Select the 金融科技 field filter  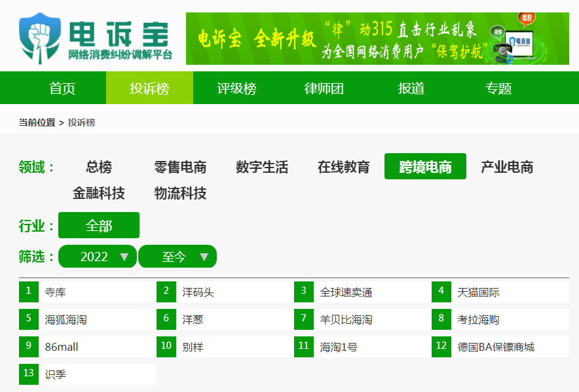99,193
